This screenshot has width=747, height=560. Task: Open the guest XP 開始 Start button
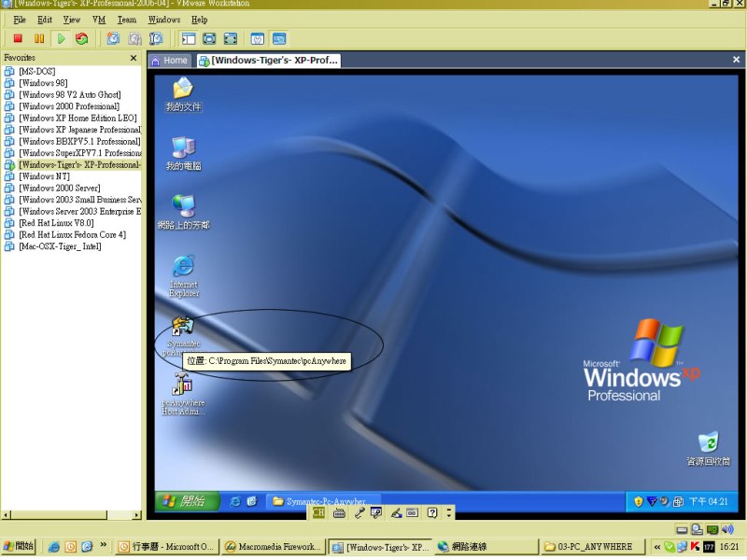[186, 501]
